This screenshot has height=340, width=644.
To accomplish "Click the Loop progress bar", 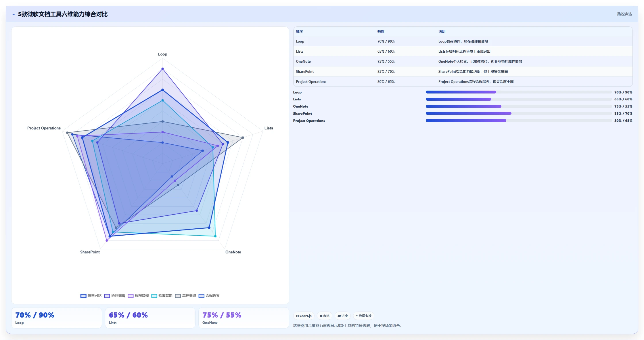I will [519, 92].
